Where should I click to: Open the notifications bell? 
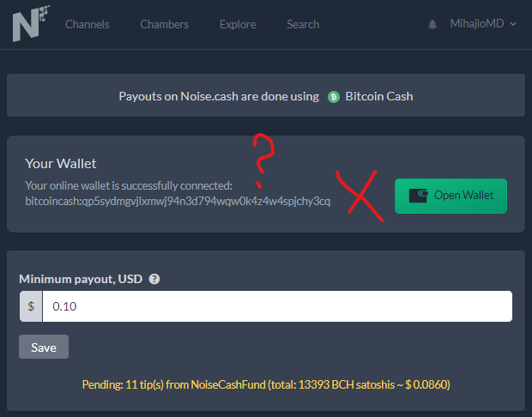click(432, 24)
